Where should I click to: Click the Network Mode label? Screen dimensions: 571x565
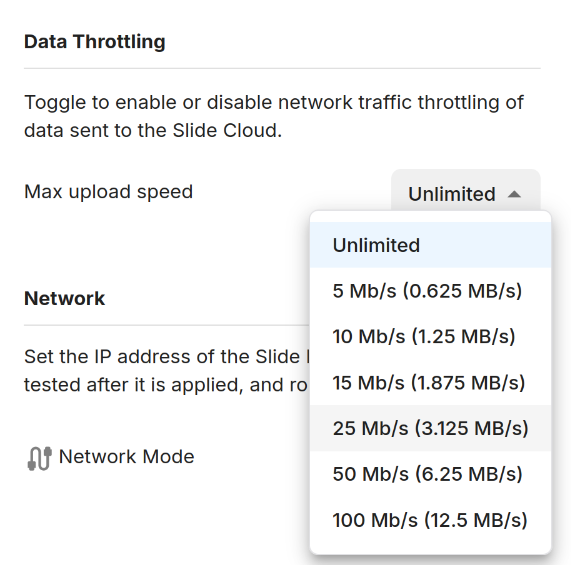(126, 457)
